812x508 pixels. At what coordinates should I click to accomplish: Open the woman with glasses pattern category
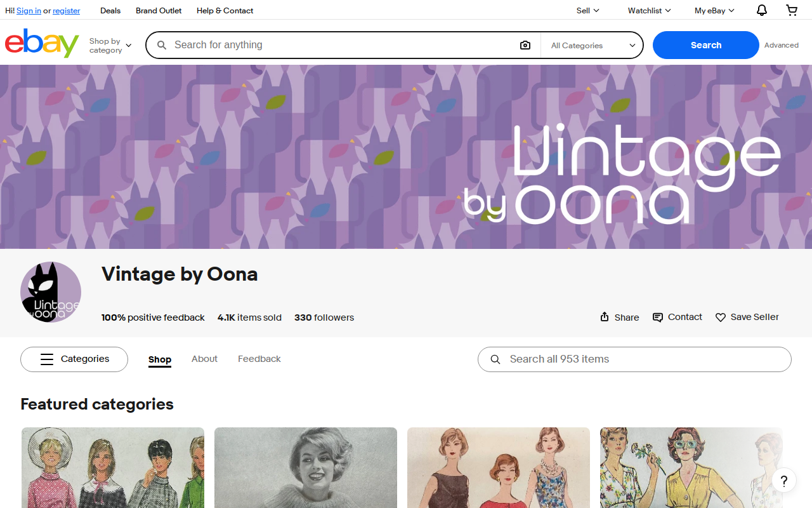691,467
